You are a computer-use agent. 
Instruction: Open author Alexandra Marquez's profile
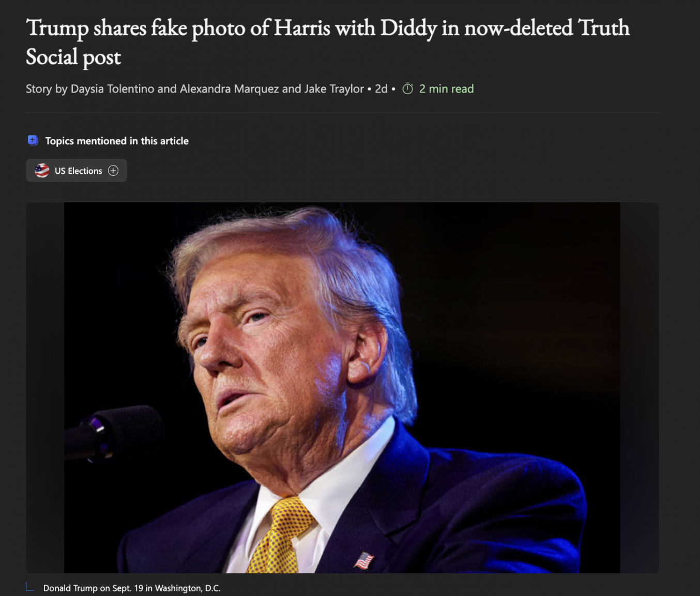pyautogui.click(x=229, y=89)
